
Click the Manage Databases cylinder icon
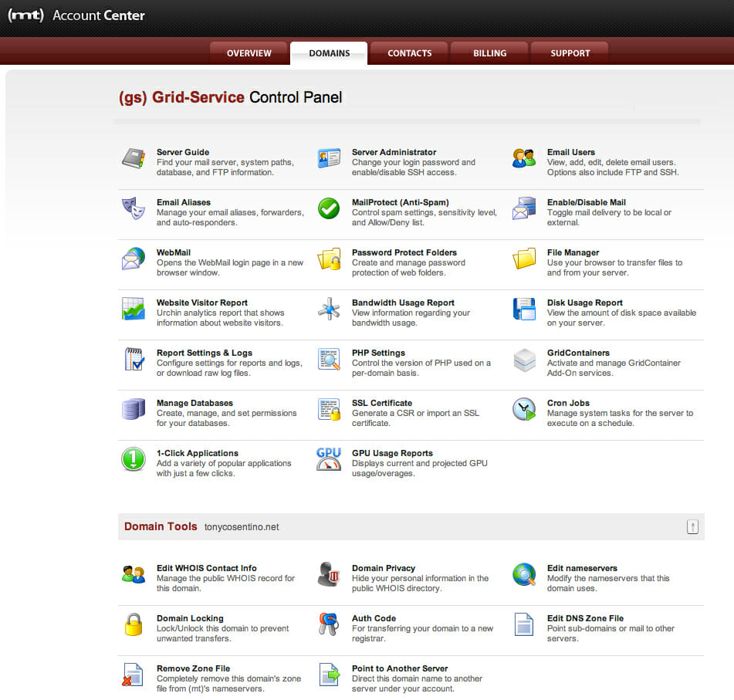[134, 409]
